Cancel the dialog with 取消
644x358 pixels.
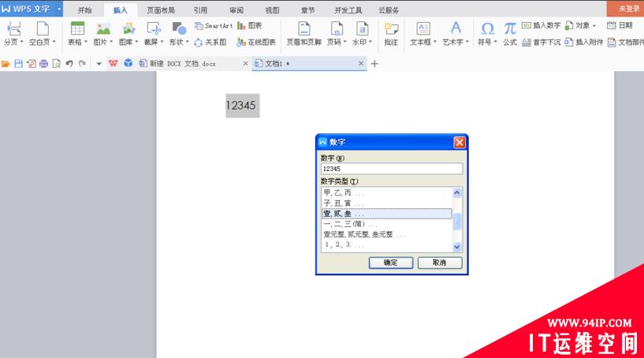coord(440,263)
